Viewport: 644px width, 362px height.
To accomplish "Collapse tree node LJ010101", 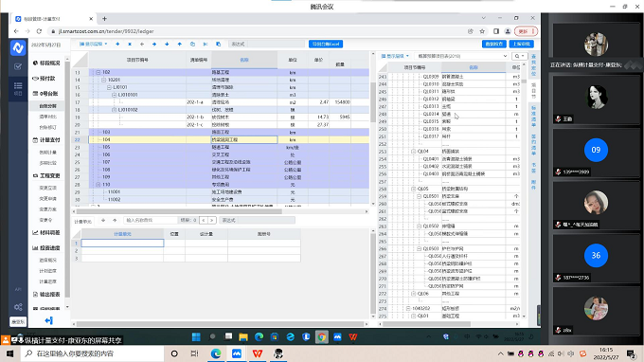I will tap(115, 95).
